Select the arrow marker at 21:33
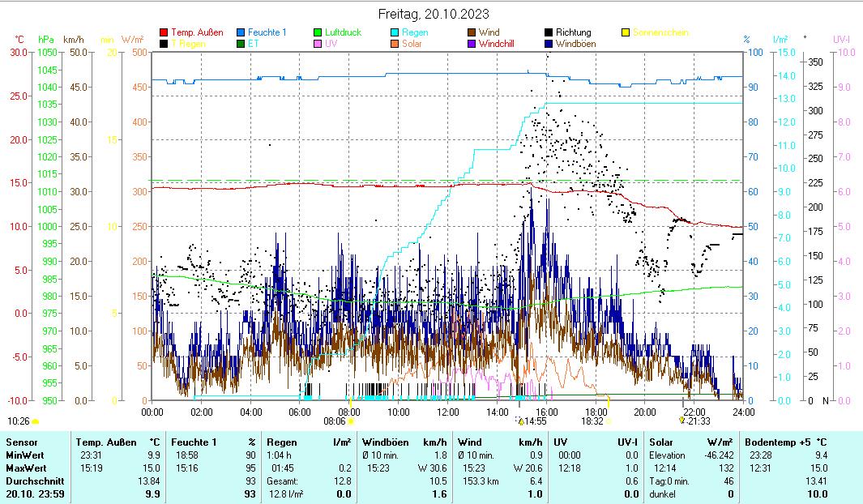The height and width of the screenshot is (504, 863). 682,421
